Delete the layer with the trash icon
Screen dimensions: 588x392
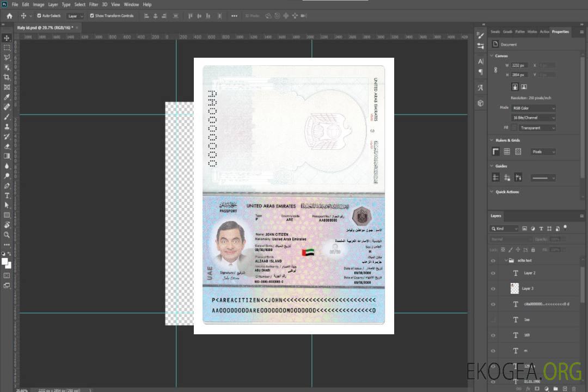(574, 389)
